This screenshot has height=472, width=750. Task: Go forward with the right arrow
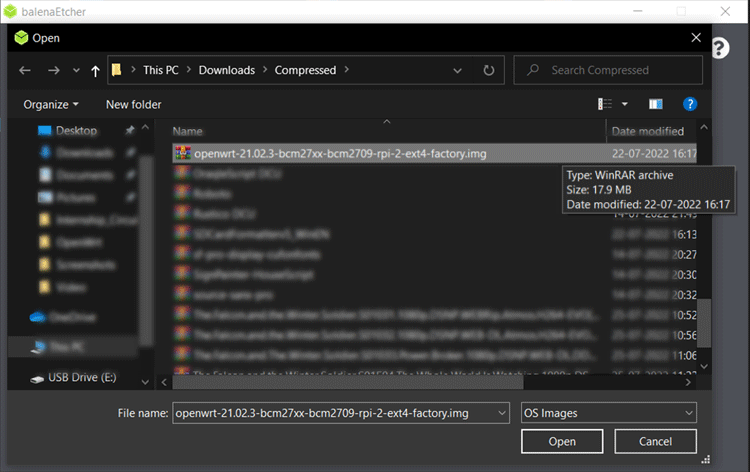54,71
